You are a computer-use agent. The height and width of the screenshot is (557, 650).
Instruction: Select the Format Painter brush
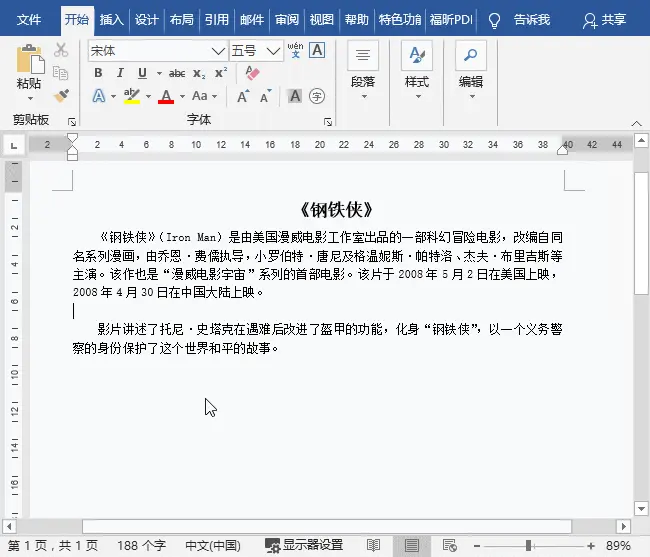pos(61,96)
